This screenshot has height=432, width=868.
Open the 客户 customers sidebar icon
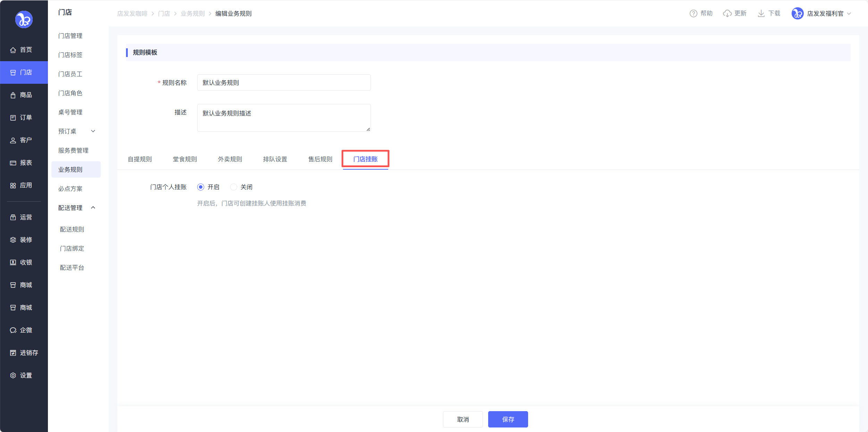tap(13, 140)
